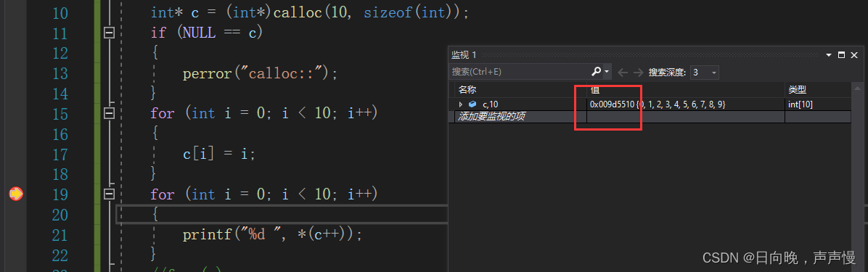Click the current statement arrow at line 19
The image size is (868, 272).
click(x=16, y=194)
